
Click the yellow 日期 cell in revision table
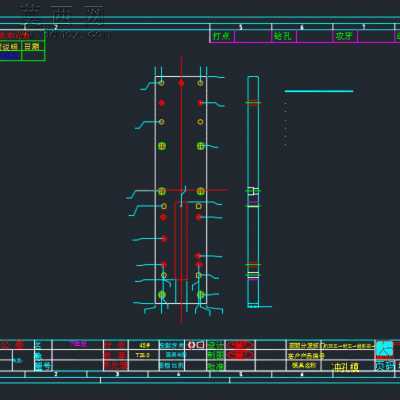(x=33, y=46)
